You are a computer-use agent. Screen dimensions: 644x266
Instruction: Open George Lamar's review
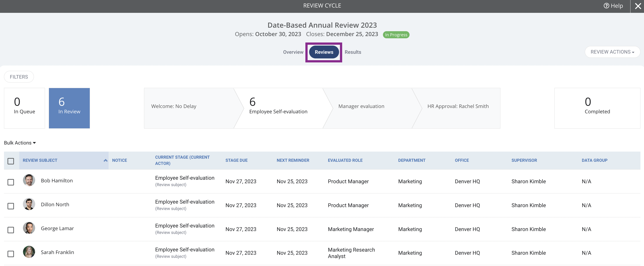tap(57, 228)
